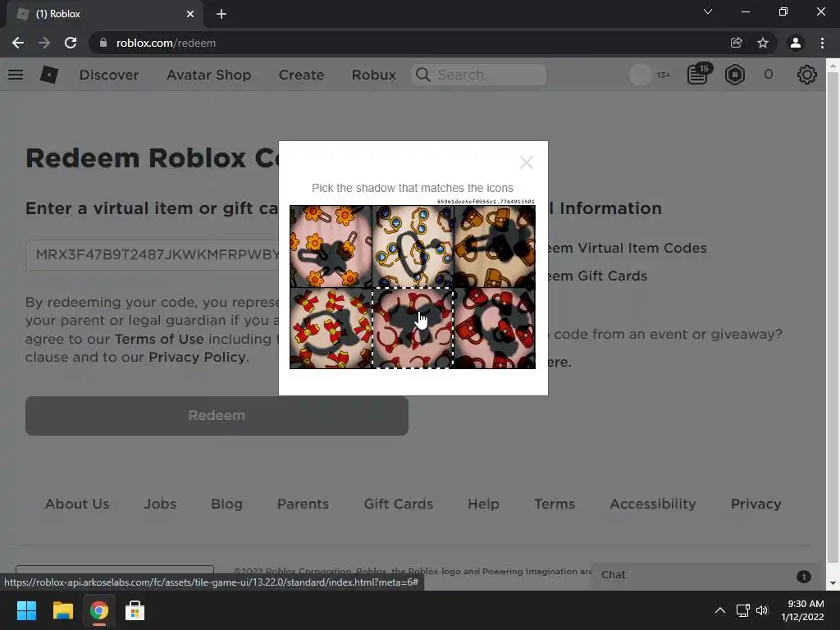This screenshot has height=630, width=840.
Task: Open the About Us footer link
Action: 77,504
